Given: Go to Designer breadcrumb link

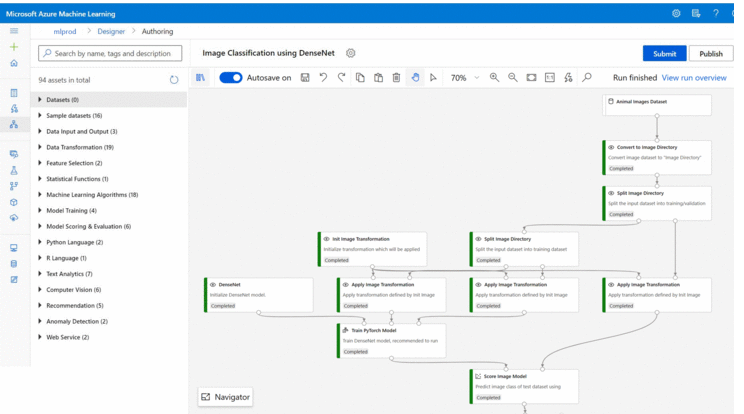Looking at the screenshot, I should click(x=111, y=31).
